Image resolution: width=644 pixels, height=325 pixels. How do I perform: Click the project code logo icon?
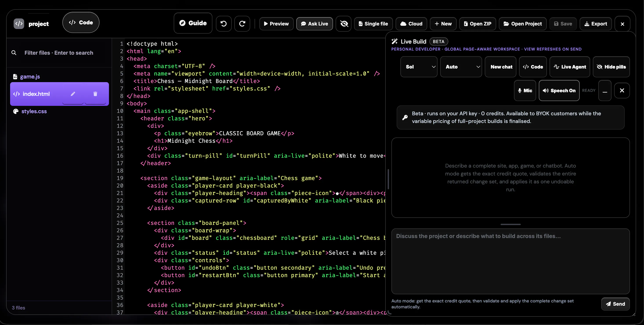[19, 24]
